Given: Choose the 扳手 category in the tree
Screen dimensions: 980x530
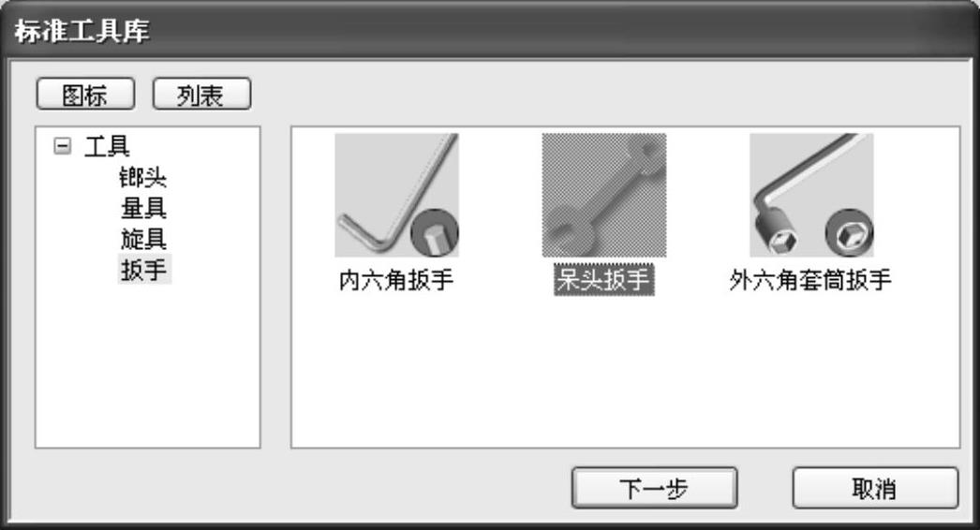Looking at the screenshot, I should [144, 270].
